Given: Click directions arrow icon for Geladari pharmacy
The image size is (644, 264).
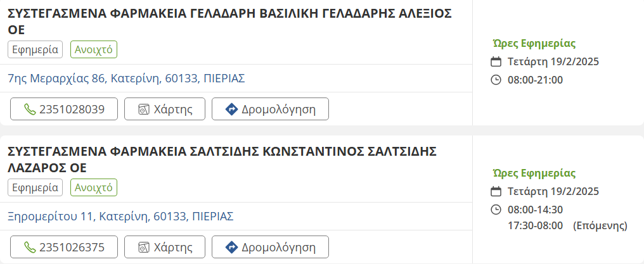Looking at the screenshot, I should [x=231, y=109].
